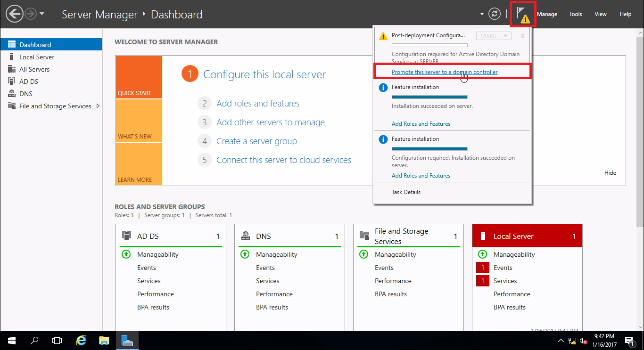This screenshot has width=644, height=350.
Task: Open the navigation history dropdown arrow
Action: (x=42, y=14)
